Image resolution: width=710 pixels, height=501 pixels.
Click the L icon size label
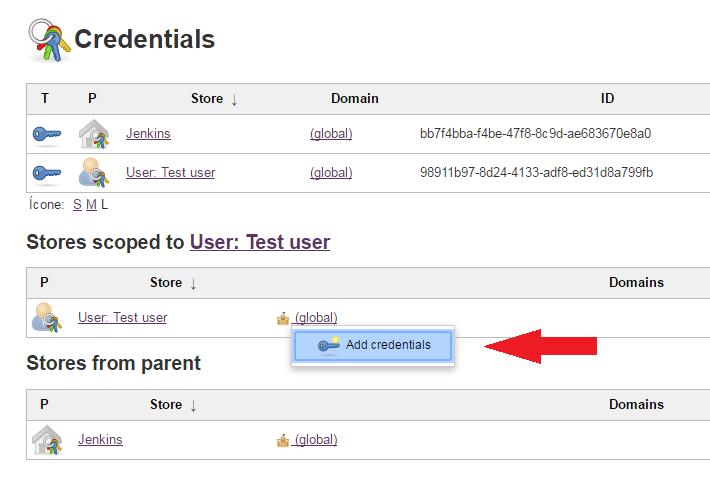105,205
